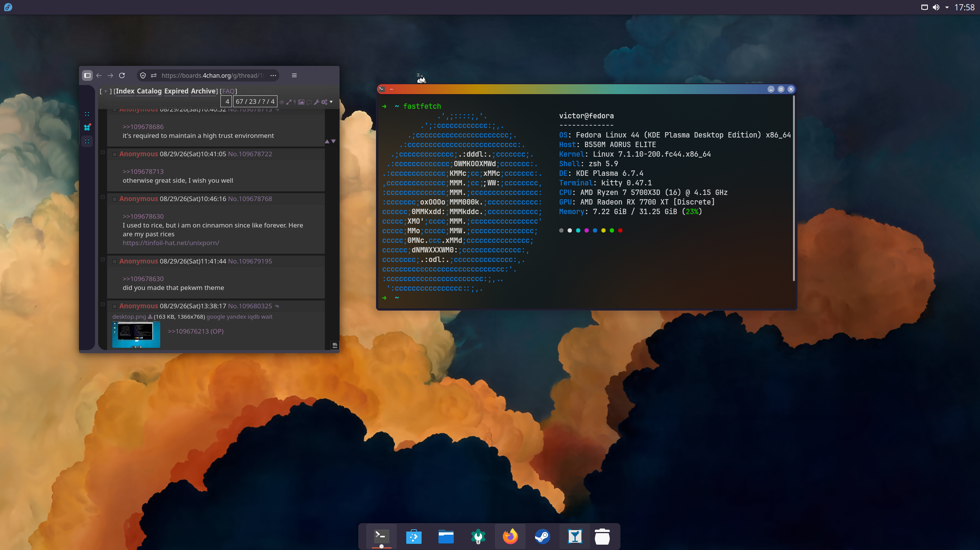980x550 pixels.
Task: Open the address bar three-dot page actions
Action: point(273,75)
